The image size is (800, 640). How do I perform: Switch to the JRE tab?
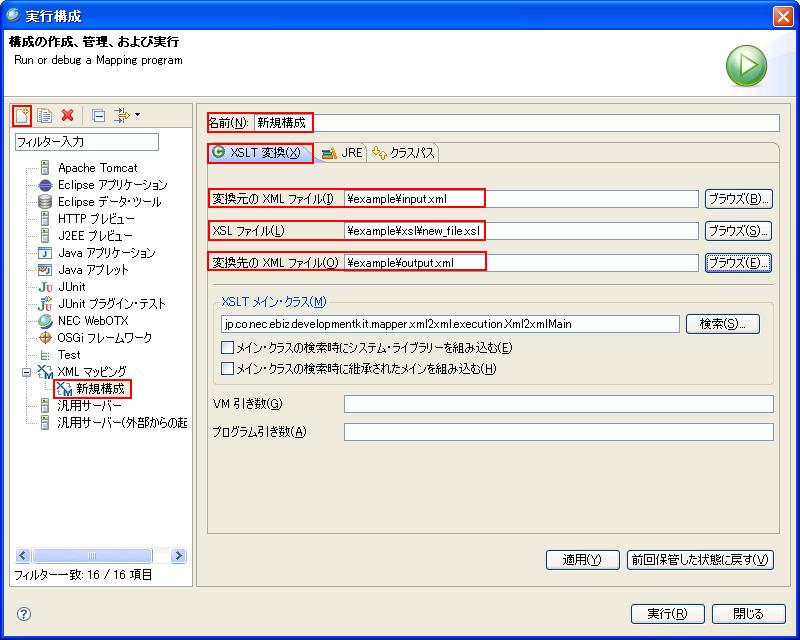point(342,153)
